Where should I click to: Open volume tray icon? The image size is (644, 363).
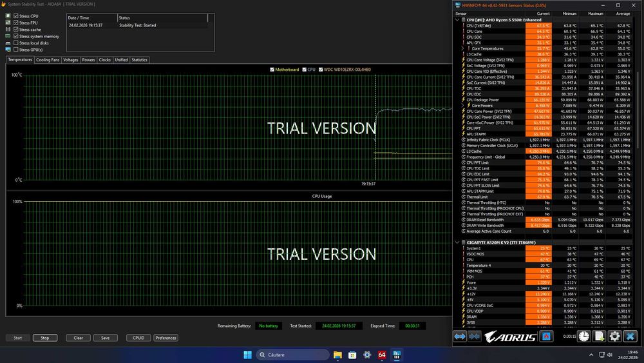(x=610, y=355)
